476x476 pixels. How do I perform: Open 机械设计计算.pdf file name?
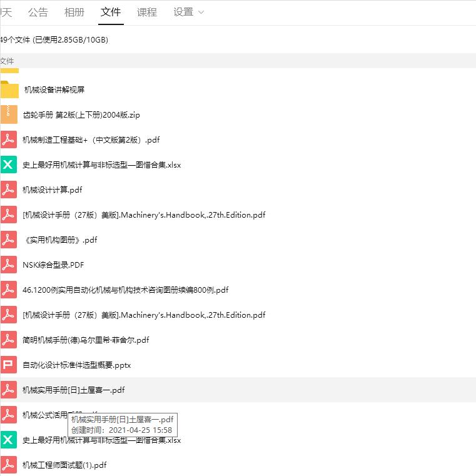point(52,190)
